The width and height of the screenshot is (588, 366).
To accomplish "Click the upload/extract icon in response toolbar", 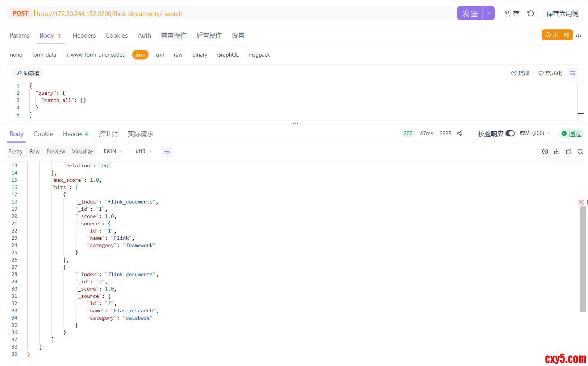I will point(545,152).
